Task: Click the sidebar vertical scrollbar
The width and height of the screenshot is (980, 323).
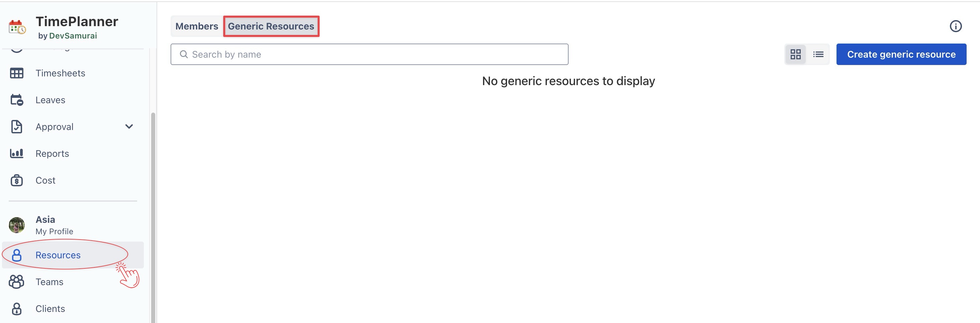Action: pos(153,217)
